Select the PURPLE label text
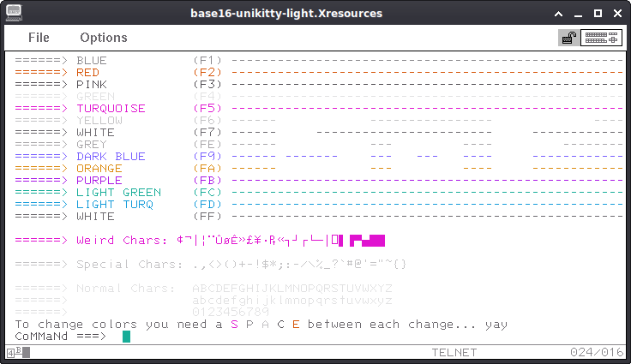The height and width of the screenshot is (364, 631). pos(99,180)
